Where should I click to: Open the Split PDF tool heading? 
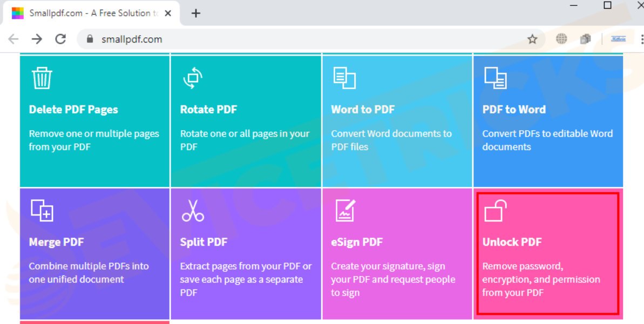(x=204, y=242)
